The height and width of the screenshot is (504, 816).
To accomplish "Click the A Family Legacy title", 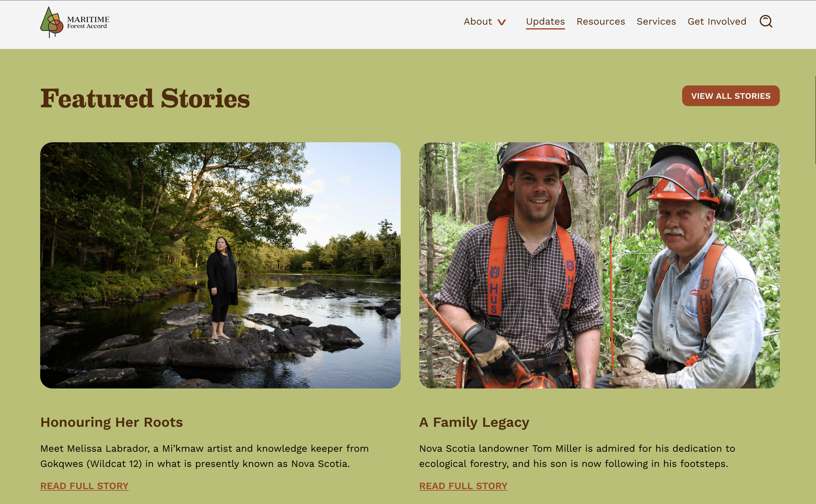I will click(474, 422).
